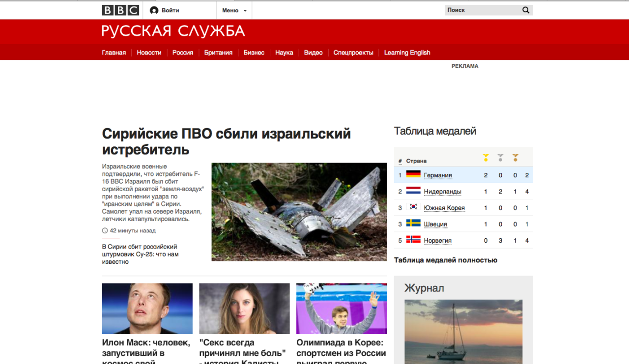Open the Новости navigation tab
This screenshot has width=629, height=364.
(149, 53)
